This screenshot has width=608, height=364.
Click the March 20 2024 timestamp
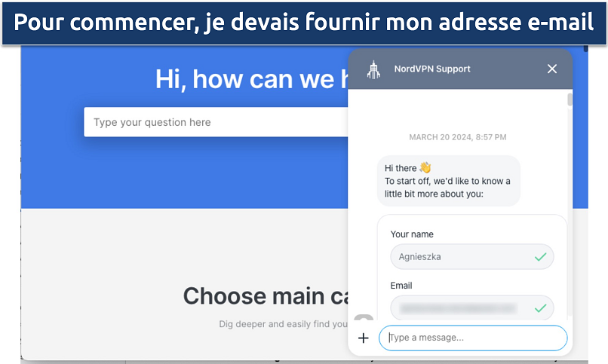pyautogui.click(x=458, y=137)
